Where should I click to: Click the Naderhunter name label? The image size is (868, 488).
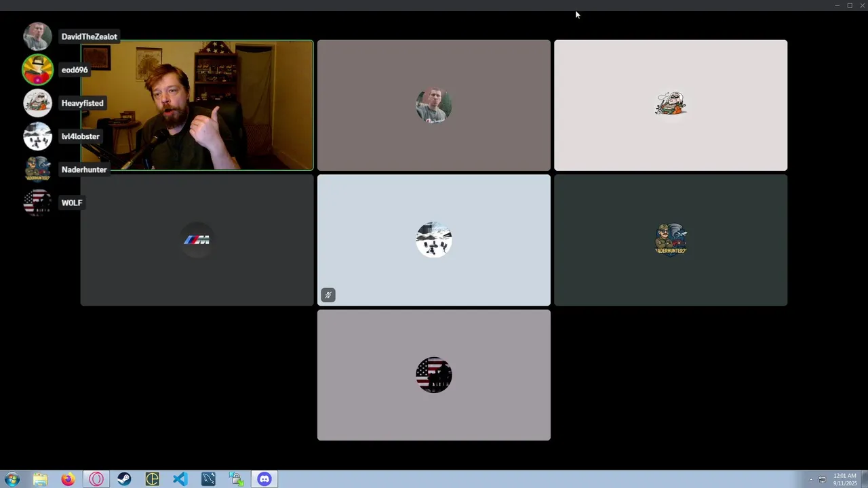click(x=84, y=169)
